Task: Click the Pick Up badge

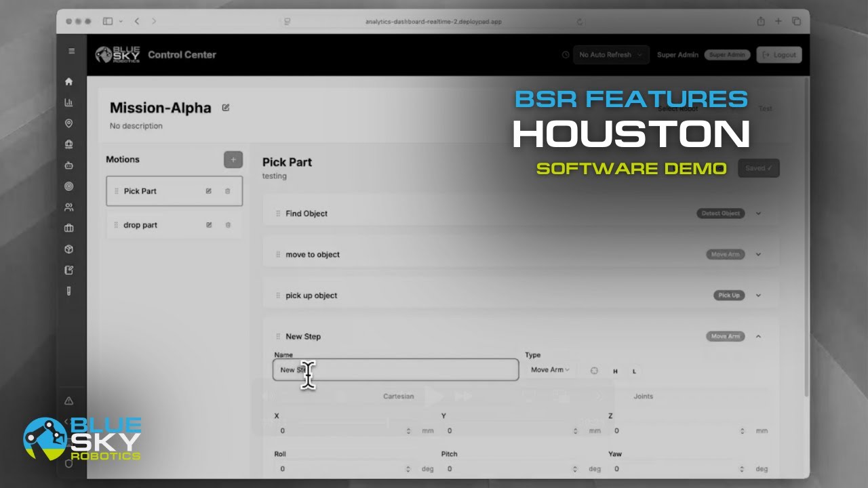Action: click(729, 296)
